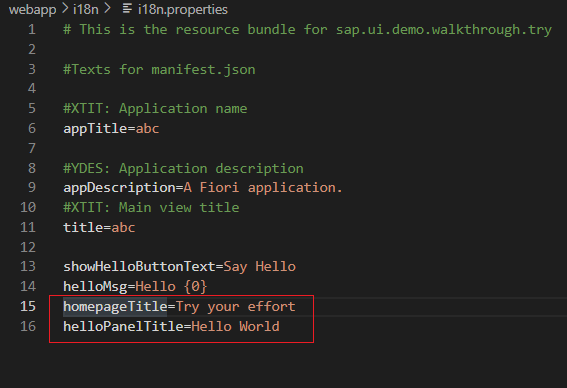Click line number 16 in gutter

click(x=28, y=326)
